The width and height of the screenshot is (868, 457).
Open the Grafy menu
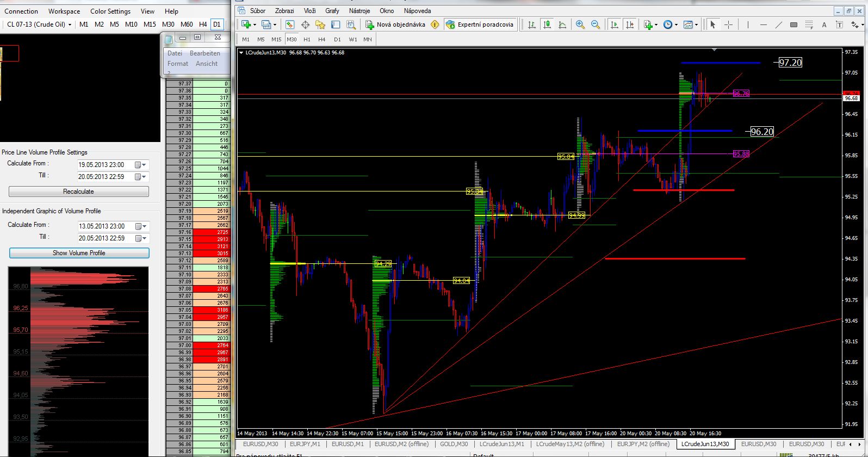332,11
